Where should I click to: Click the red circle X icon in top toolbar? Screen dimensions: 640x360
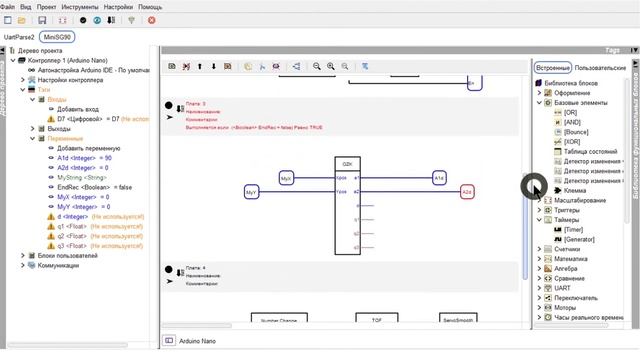pos(151,20)
